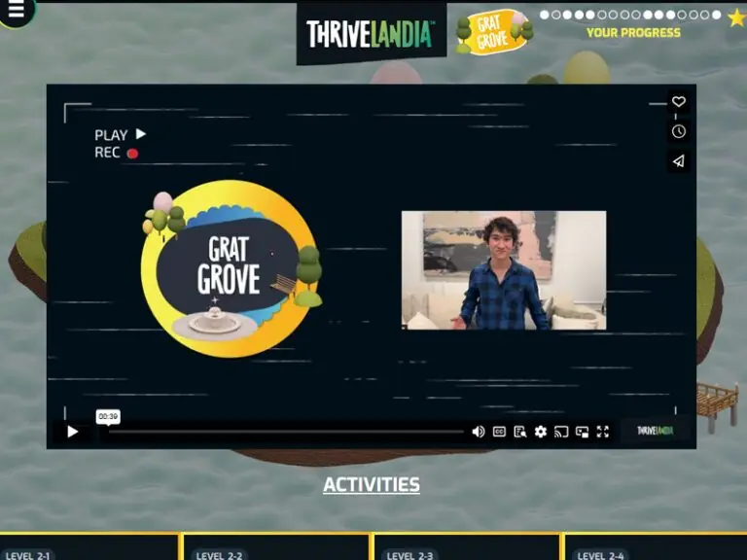The height and width of the screenshot is (560, 747).
Task: Enable picture-in-picture mode
Action: click(x=582, y=432)
